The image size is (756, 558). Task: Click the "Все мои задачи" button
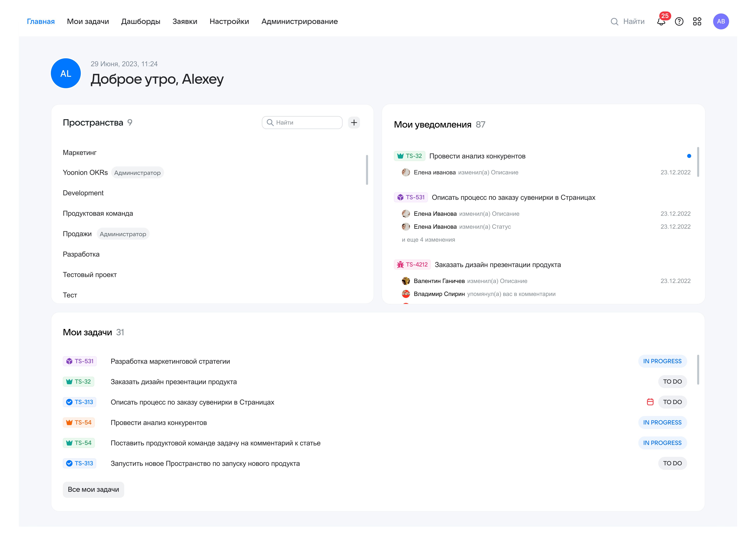(x=93, y=489)
